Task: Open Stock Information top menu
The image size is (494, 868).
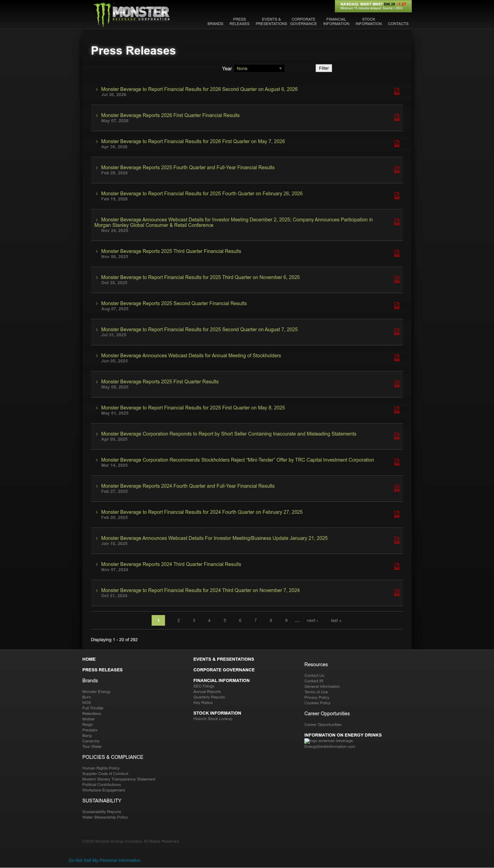Action: (368, 21)
